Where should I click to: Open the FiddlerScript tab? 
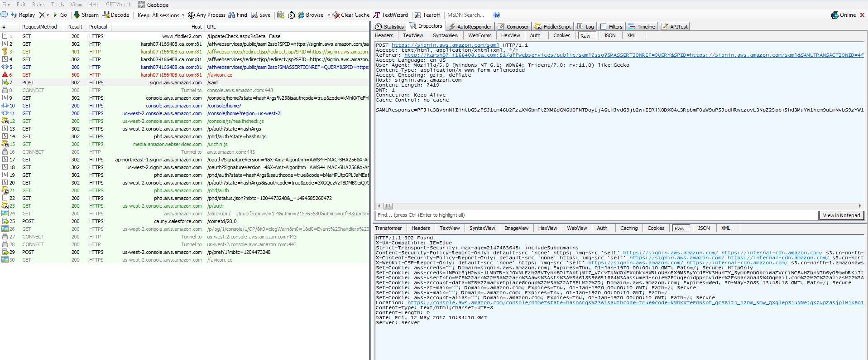[x=552, y=27]
